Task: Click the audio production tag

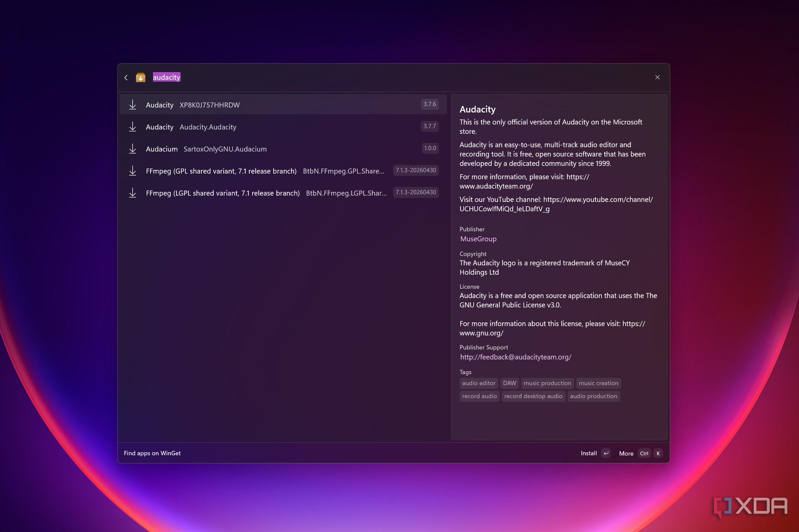Action: point(593,396)
